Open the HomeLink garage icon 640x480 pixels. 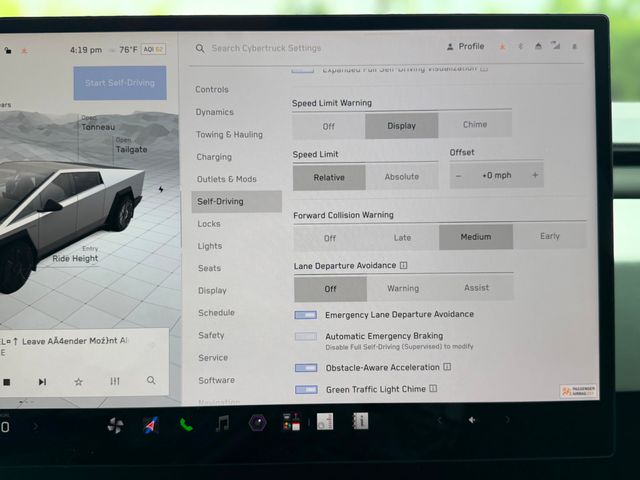(x=538, y=46)
